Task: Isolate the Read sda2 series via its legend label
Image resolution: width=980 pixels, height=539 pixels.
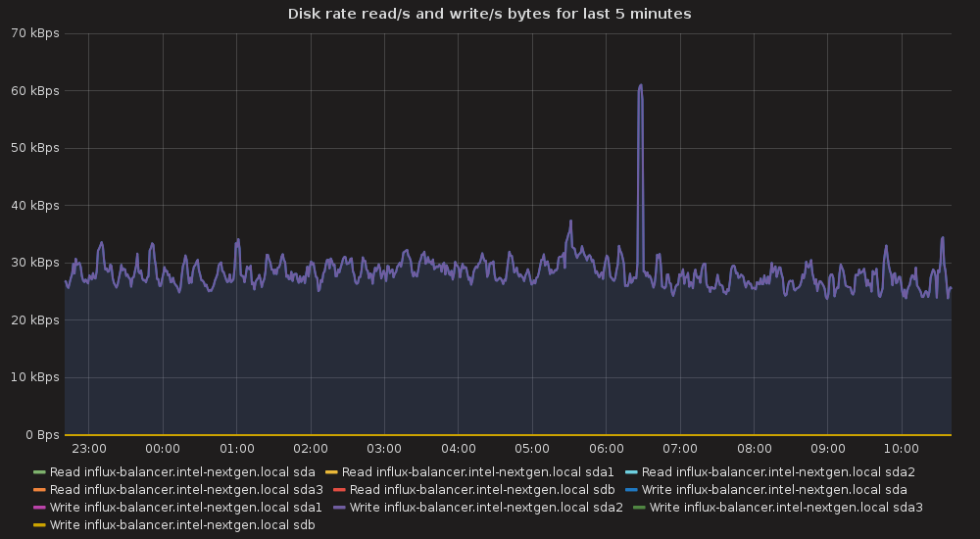Action: point(778,472)
